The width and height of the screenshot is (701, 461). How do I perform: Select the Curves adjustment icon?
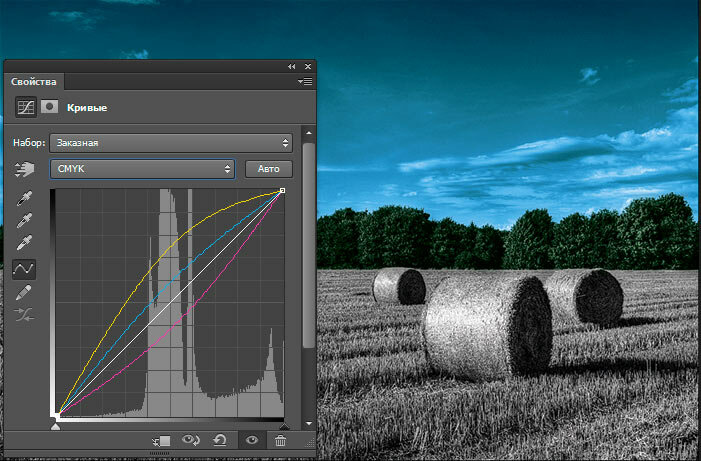(25, 107)
